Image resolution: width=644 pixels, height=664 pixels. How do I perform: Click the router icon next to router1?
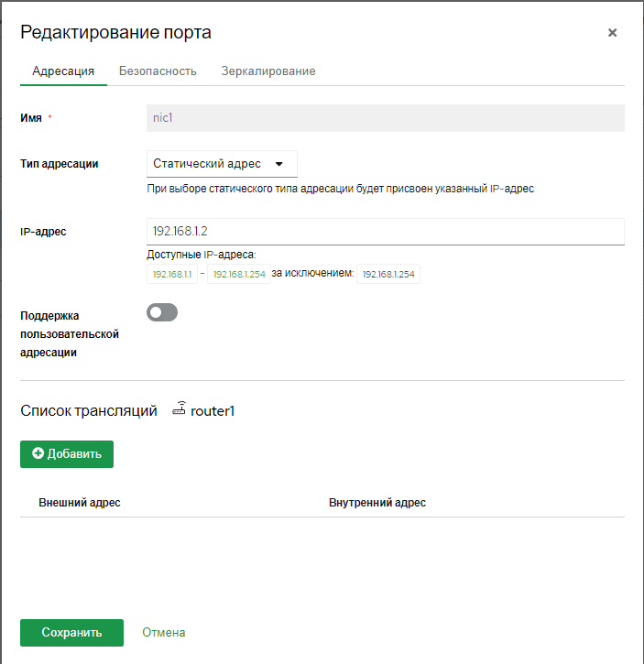(x=179, y=408)
